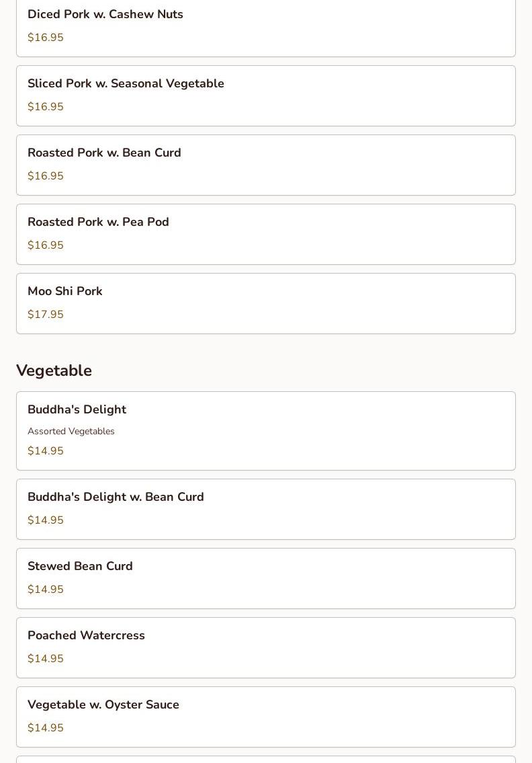
Task: Add Roasted Pork w. Pea Pod
Action: point(98,223)
